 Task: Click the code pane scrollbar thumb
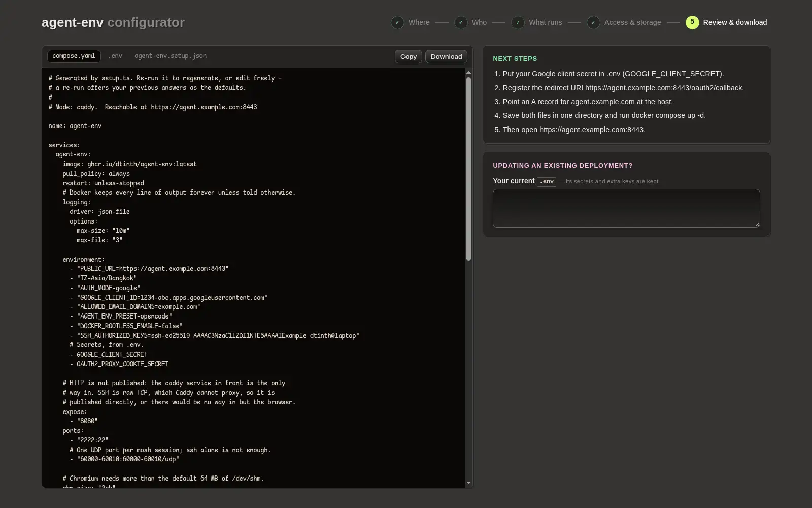[468, 169]
